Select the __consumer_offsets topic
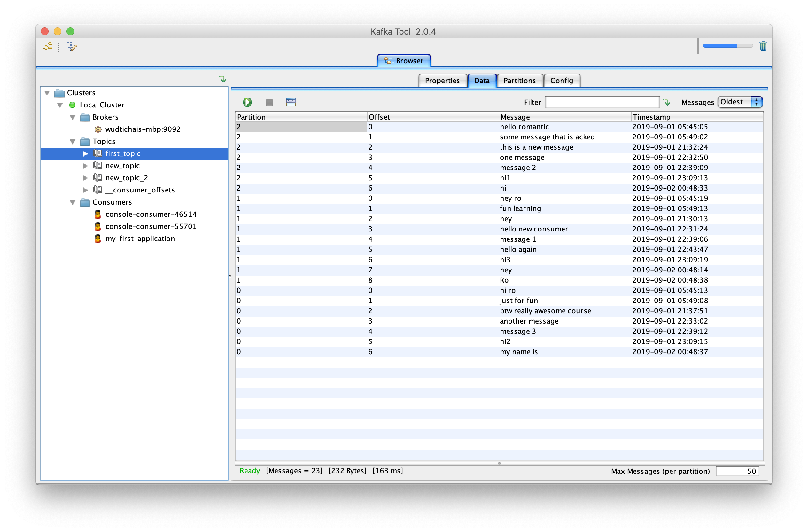This screenshot has height=532, width=808. 140,190
